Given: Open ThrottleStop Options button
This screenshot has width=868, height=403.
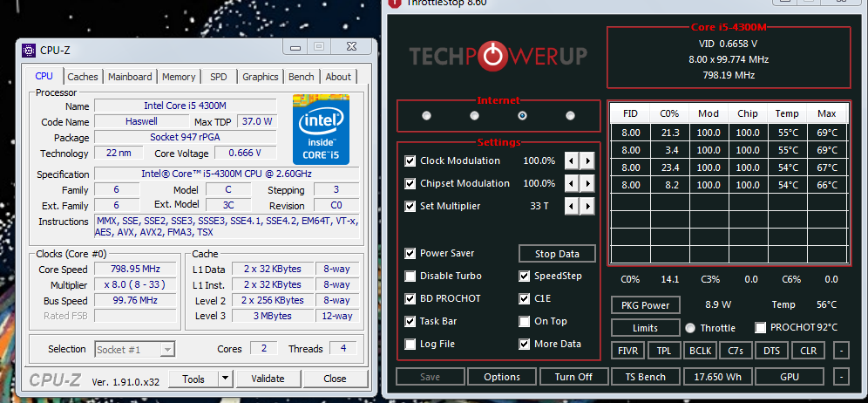Looking at the screenshot, I should [501, 377].
